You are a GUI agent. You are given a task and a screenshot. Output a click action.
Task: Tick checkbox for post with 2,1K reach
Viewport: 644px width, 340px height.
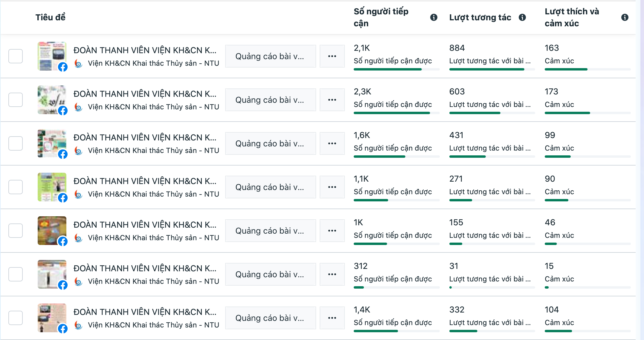coord(16,56)
